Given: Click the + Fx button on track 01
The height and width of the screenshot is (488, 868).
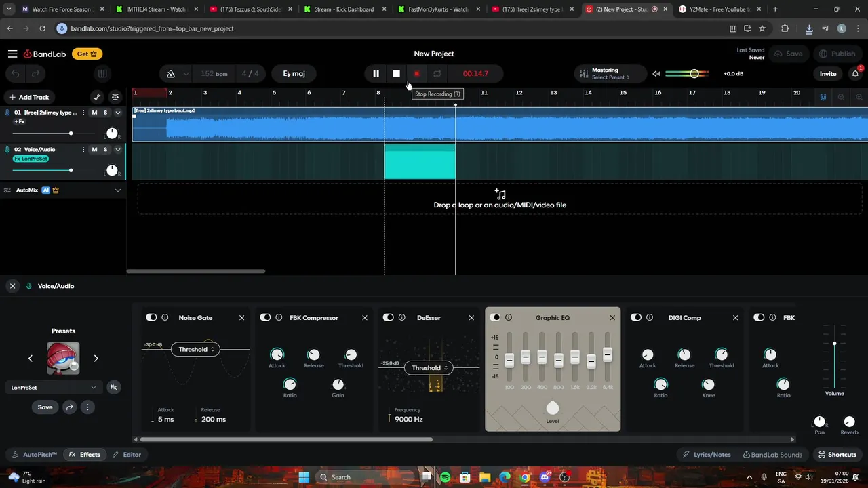Looking at the screenshot, I should coord(20,122).
